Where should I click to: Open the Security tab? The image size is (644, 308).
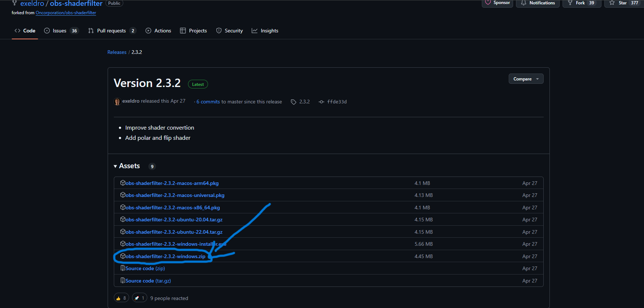229,31
